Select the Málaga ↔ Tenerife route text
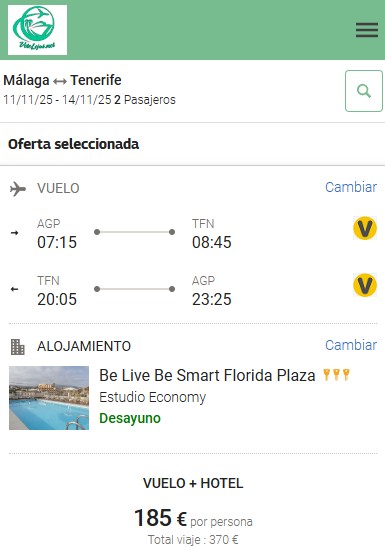This screenshot has height=547, width=385. tap(62, 80)
